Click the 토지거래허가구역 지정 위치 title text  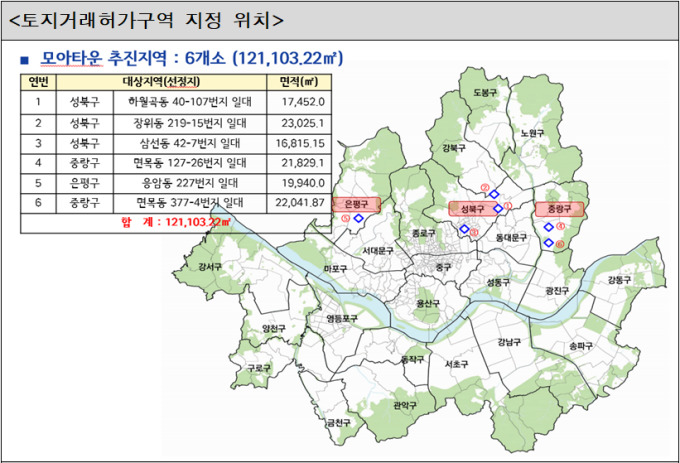145,20
